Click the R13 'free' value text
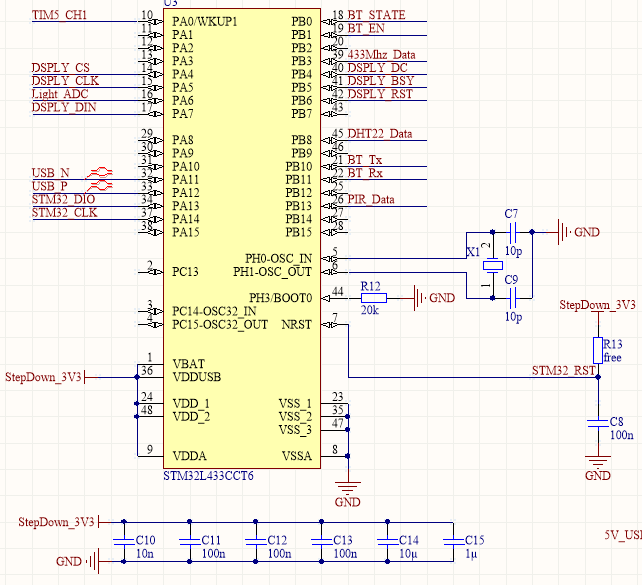Image resolution: width=642 pixels, height=585 pixels. pyautogui.click(x=612, y=357)
